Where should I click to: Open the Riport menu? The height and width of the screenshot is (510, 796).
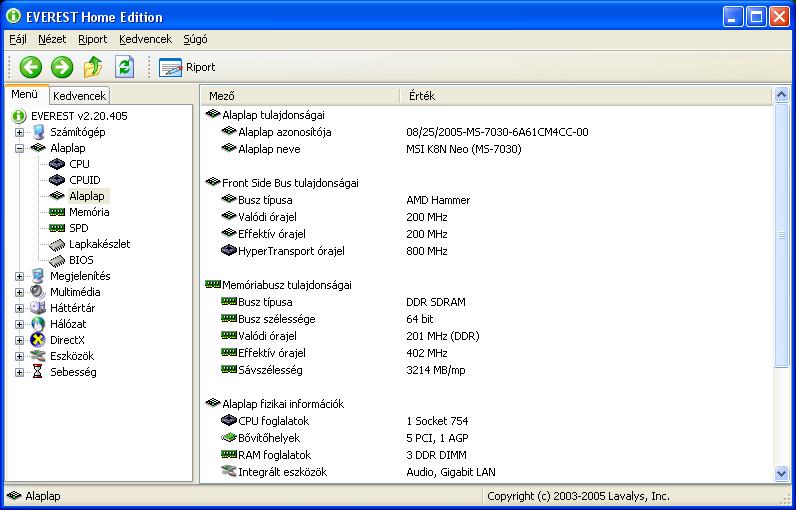pos(93,39)
